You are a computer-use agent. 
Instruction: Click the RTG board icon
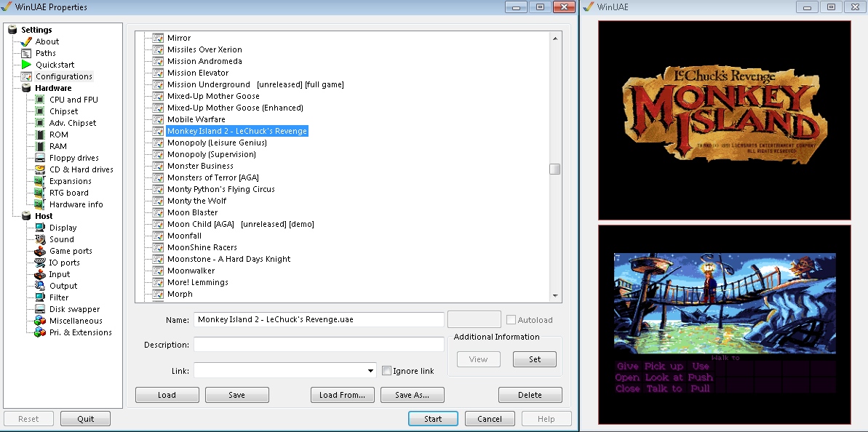pyautogui.click(x=40, y=193)
